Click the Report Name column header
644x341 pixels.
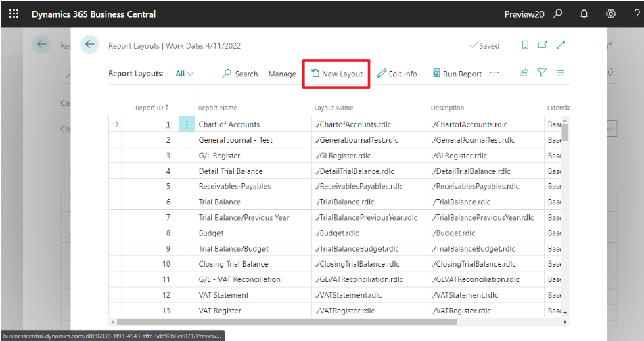pos(217,108)
